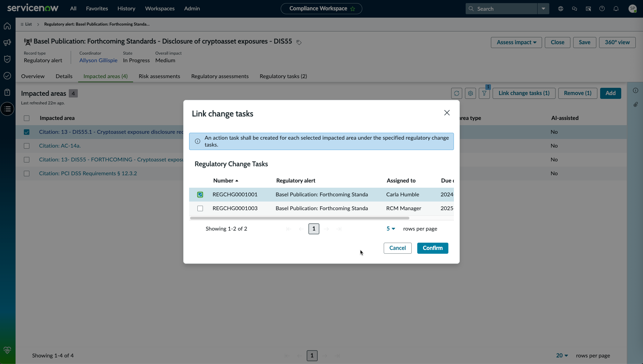This screenshot has height=364, width=643.
Task: Check the PCI DSS Requirements row checkbox
Action: pyautogui.click(x=27, y=174)
